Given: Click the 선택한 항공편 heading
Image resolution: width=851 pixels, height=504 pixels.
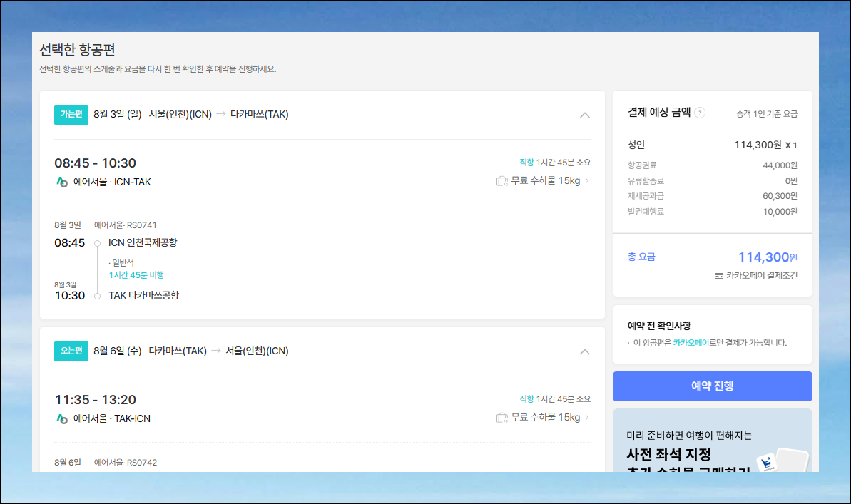Looking at the screenshot, I should pos(77,50).
